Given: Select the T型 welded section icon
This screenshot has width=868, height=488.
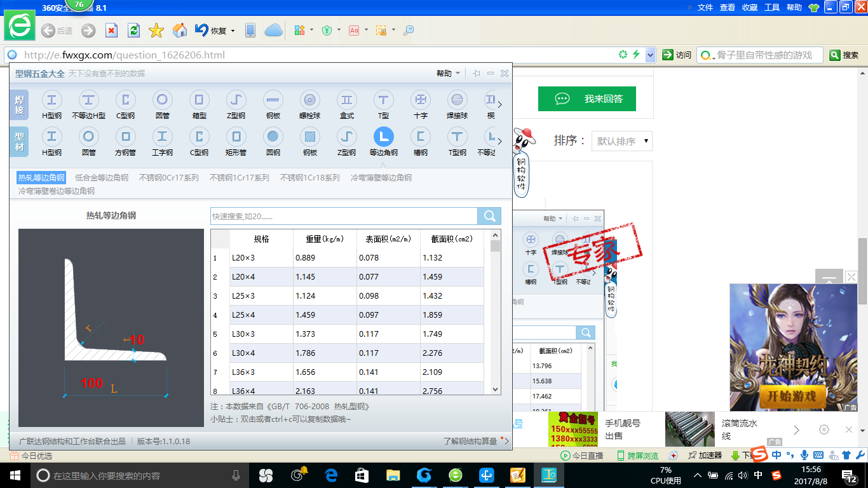Looking at the screenshot, I should tap(383, 100).
